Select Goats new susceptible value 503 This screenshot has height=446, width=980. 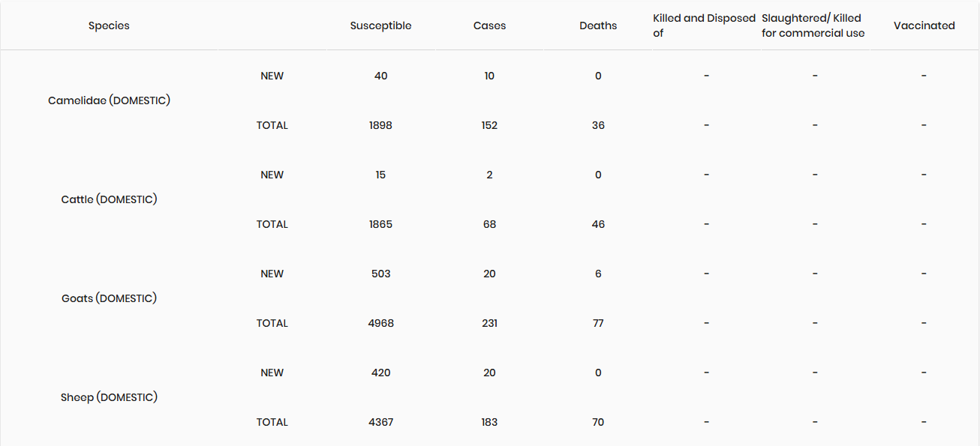point(380,274)
